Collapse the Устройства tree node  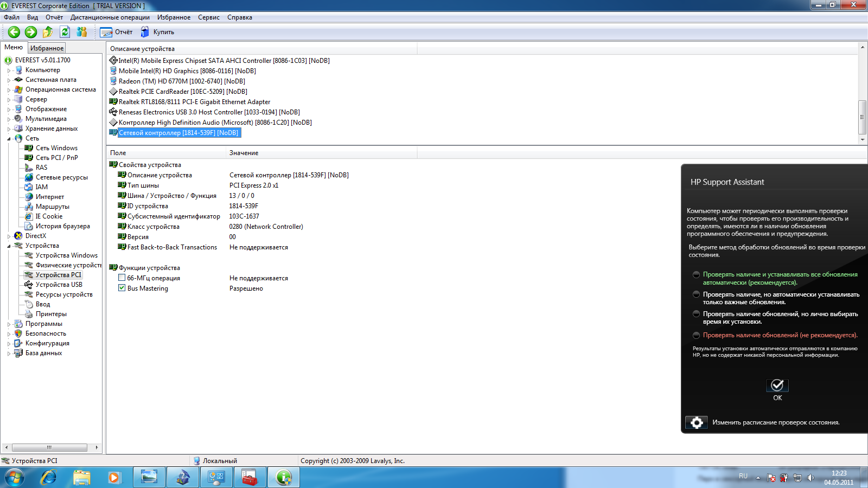point(9,246)
